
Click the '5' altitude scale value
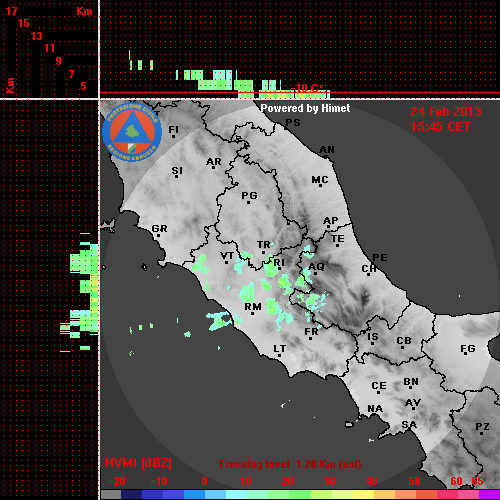pos(83,86)
